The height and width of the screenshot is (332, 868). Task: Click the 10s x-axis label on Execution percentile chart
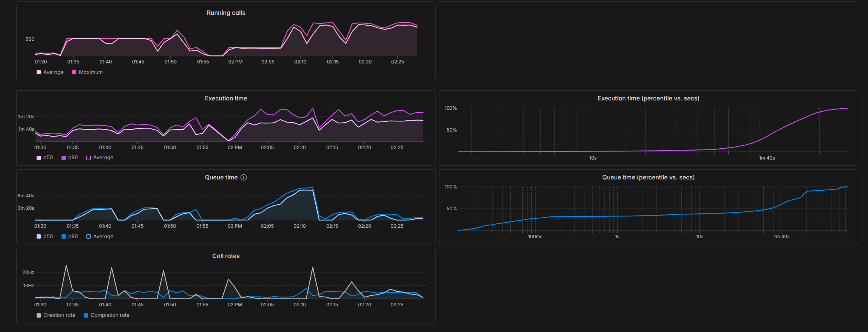click(x=593, y=158)
